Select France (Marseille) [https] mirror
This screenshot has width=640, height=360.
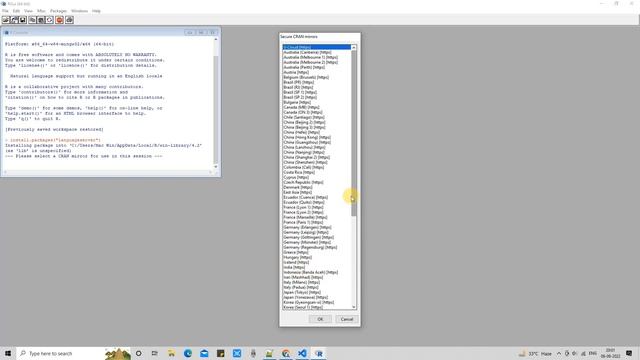click(x=317, y=217)
